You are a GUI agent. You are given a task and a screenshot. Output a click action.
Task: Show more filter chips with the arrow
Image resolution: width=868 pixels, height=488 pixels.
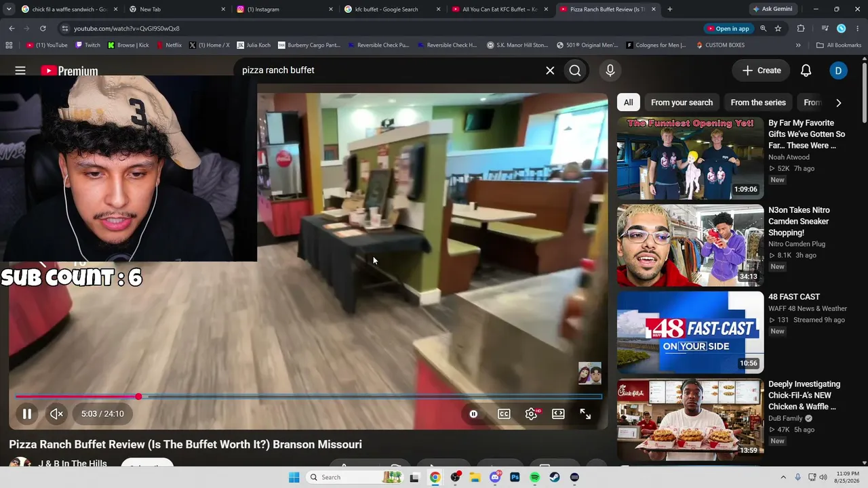point(838,103)
